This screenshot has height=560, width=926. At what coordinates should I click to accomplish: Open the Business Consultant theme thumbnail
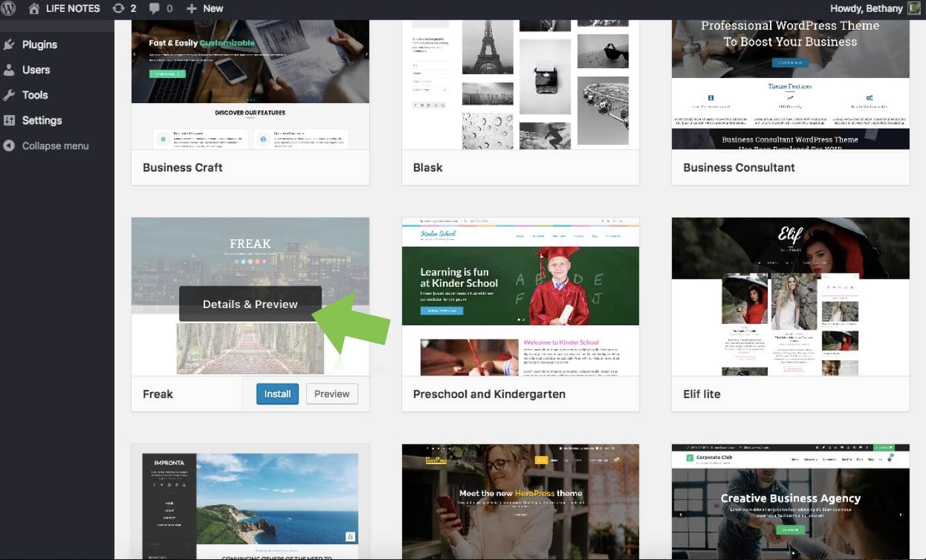pos(790,85)
